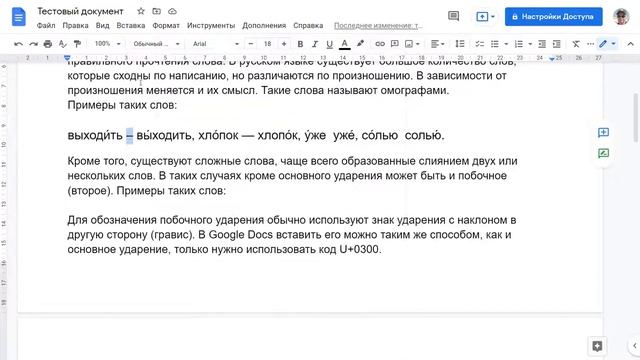Expand the bulleted list options arrow
640x360 pixels.
click(506, 44)
